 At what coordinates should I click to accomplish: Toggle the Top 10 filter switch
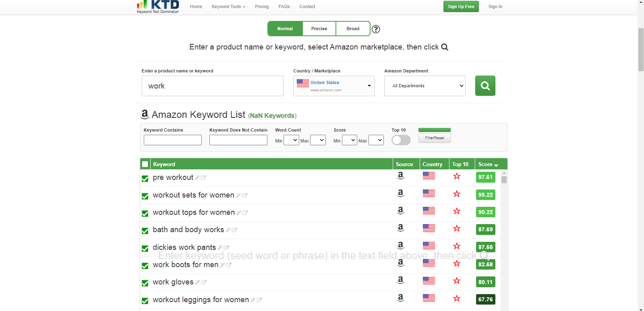(x=401, y=140)
